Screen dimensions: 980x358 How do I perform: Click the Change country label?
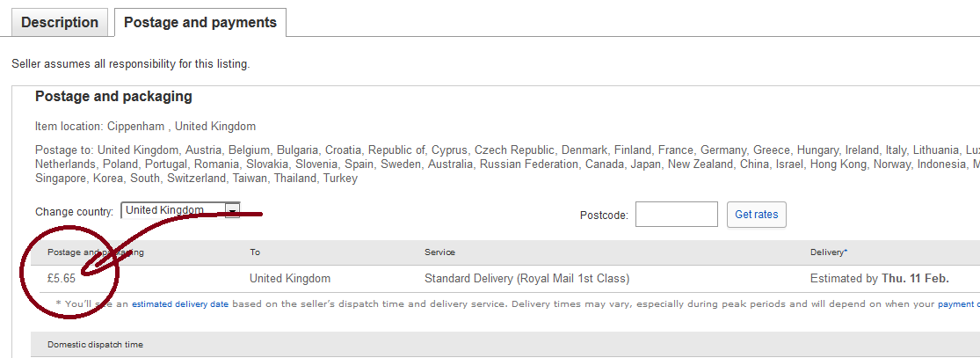[75, 211]
